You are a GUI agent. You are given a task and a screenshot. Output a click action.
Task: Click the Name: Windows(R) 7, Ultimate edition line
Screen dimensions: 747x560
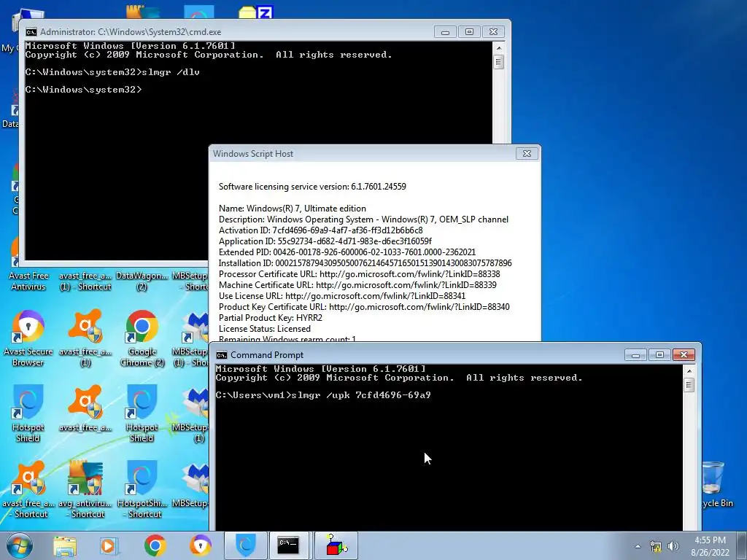pyautogui.click(x=292, y=209)
